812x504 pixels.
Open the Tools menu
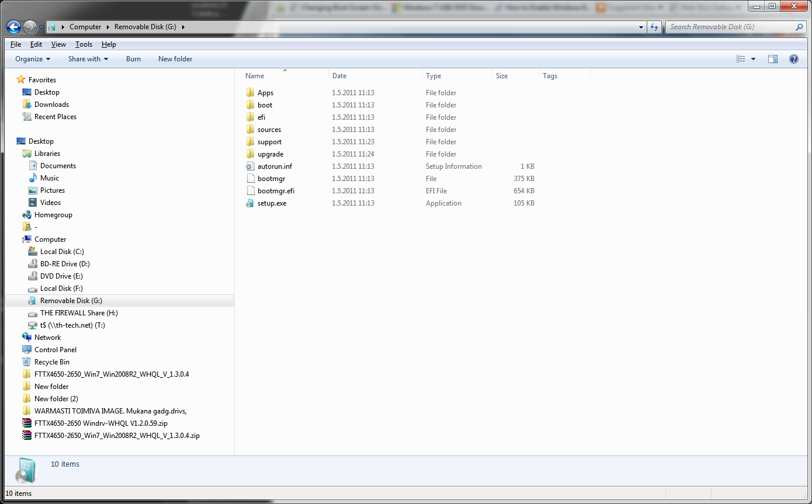click(84, 44)
